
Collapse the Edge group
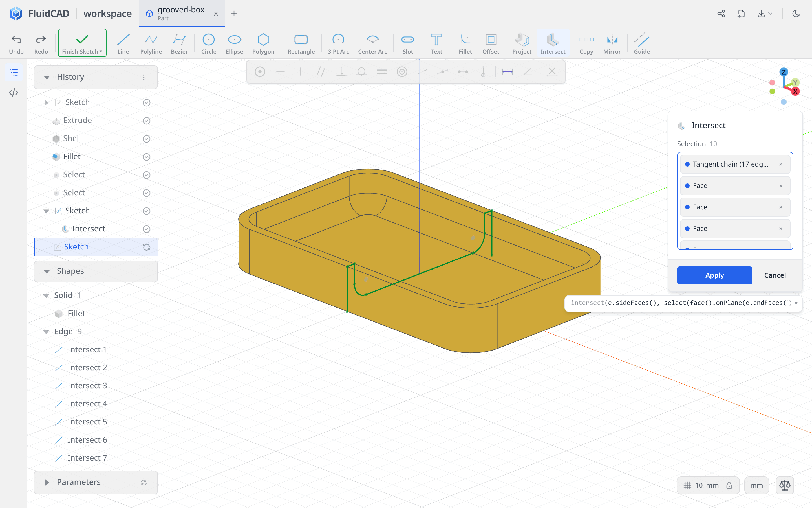pos(46,332)
